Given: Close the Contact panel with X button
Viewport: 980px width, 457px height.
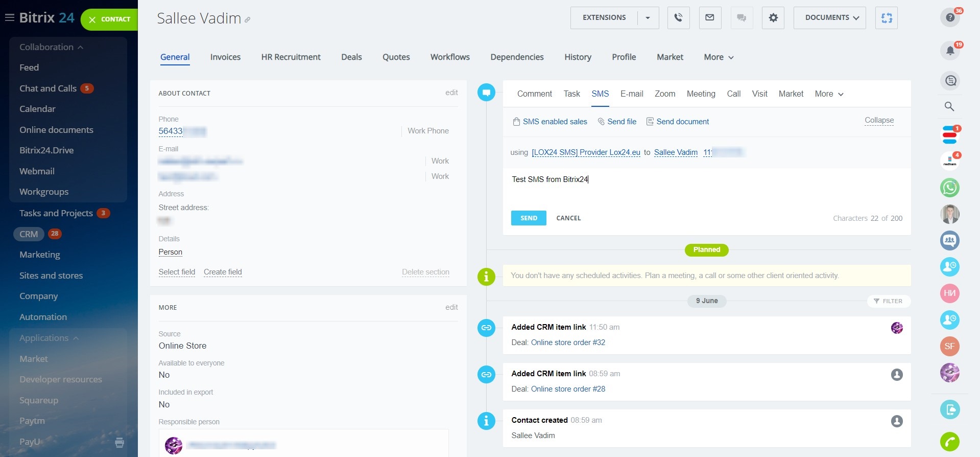Looking at the screenshot, I should pyautogui.click(x=92, y=20).
